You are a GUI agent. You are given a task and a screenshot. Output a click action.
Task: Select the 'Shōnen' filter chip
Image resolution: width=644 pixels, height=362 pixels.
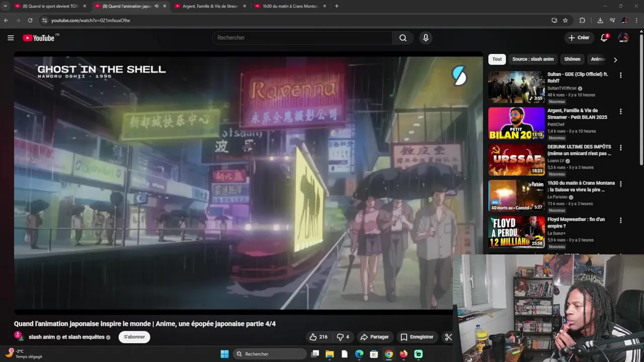[x=572, y=59]
